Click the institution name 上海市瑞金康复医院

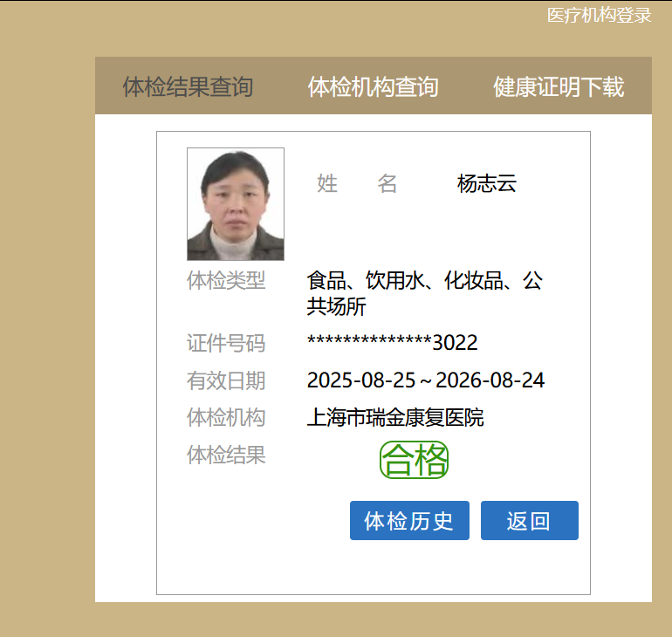tap(395, 417)
